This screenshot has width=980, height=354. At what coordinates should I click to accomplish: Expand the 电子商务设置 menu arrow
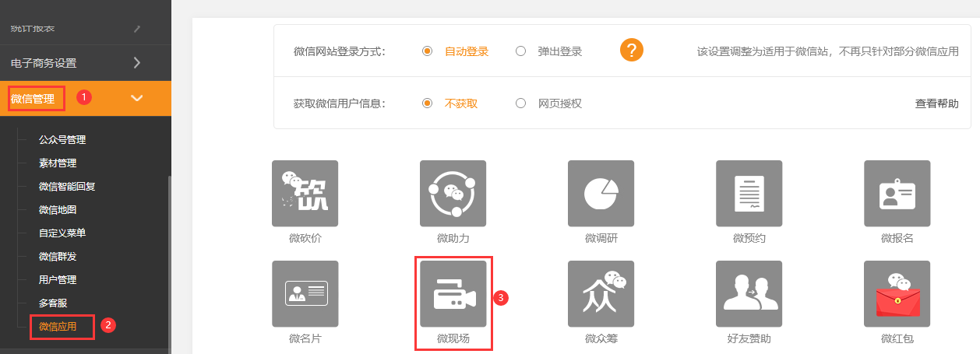point(137,63)
